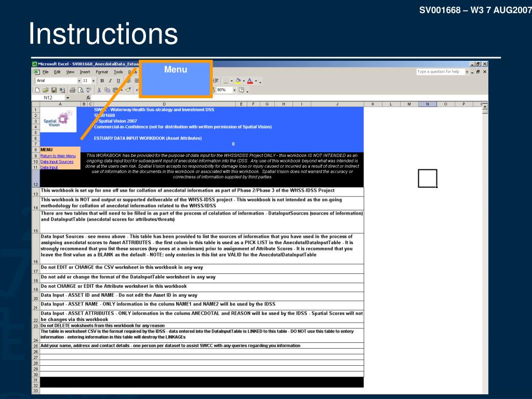This screenshot has height=399, width=532.
Task: Click the Print icon in toolbar
Action: pos(72,90)
